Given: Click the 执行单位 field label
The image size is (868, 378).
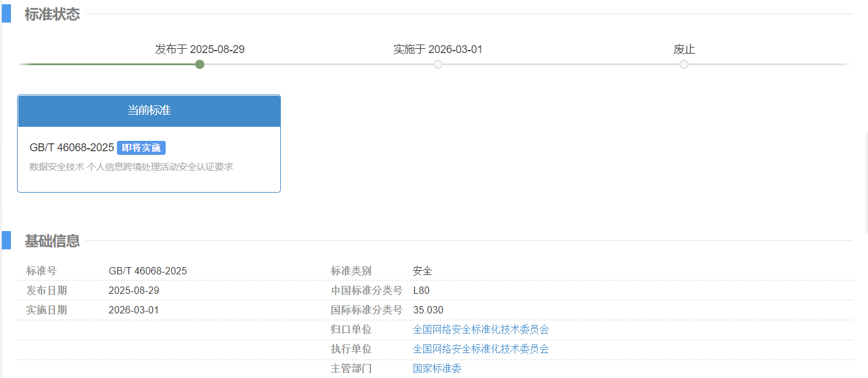Looking at the screenshot, I should [351, 349].
